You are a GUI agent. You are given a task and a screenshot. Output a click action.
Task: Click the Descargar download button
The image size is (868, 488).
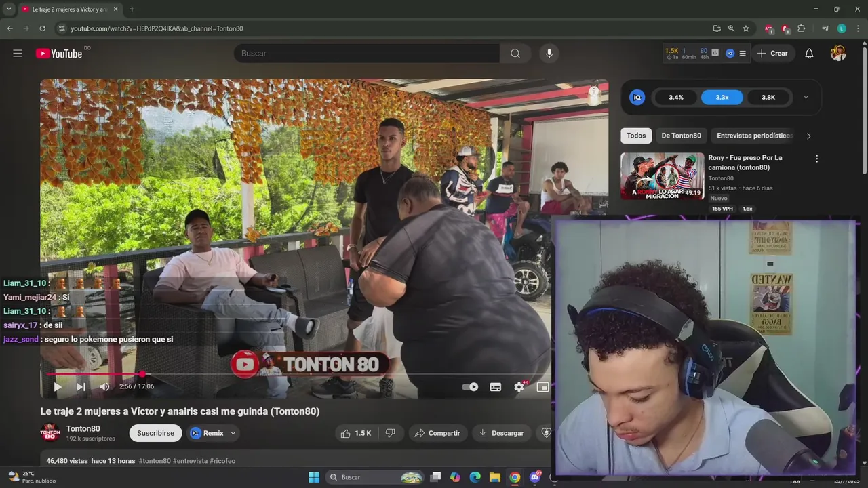pos(502,433)
